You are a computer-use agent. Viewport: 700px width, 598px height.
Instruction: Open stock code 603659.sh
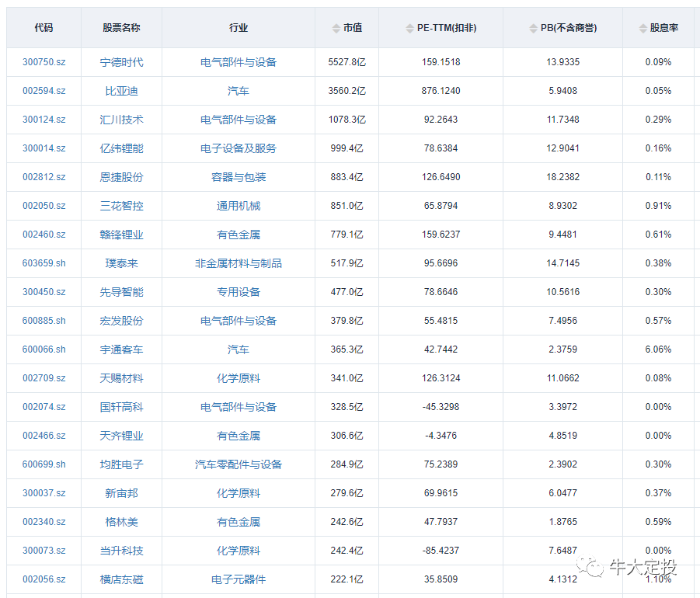click(x=44, y=263)
